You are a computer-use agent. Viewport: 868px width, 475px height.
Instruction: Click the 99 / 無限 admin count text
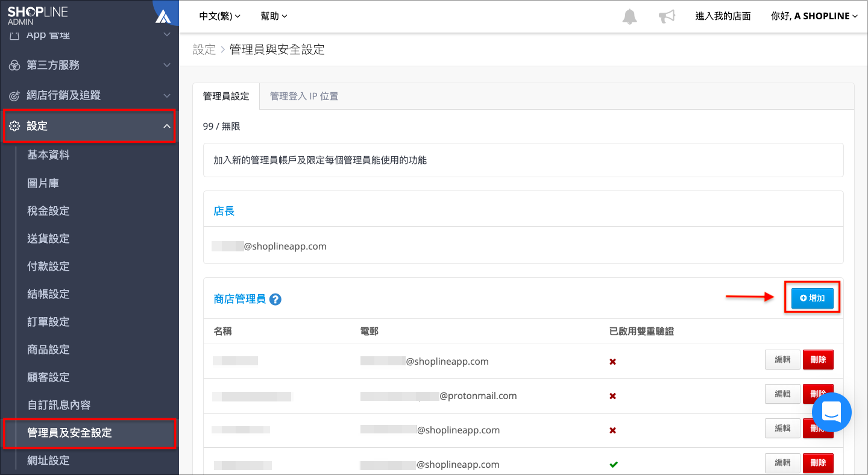click(221, 127)
